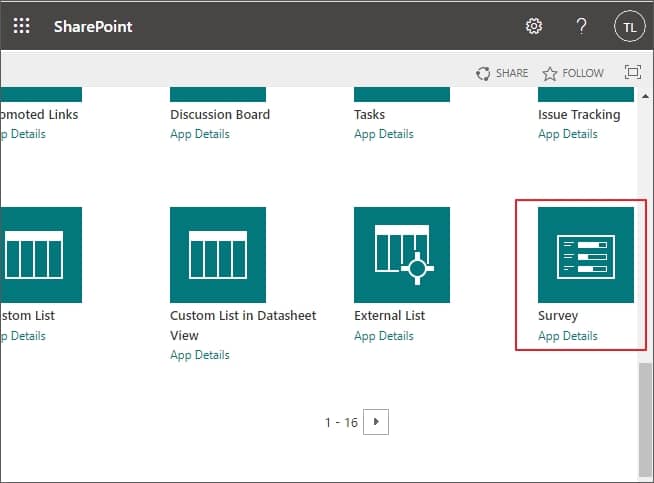Open App Details under External List
Viewport: 654px width, 483px height.
(x=384, y=336)
